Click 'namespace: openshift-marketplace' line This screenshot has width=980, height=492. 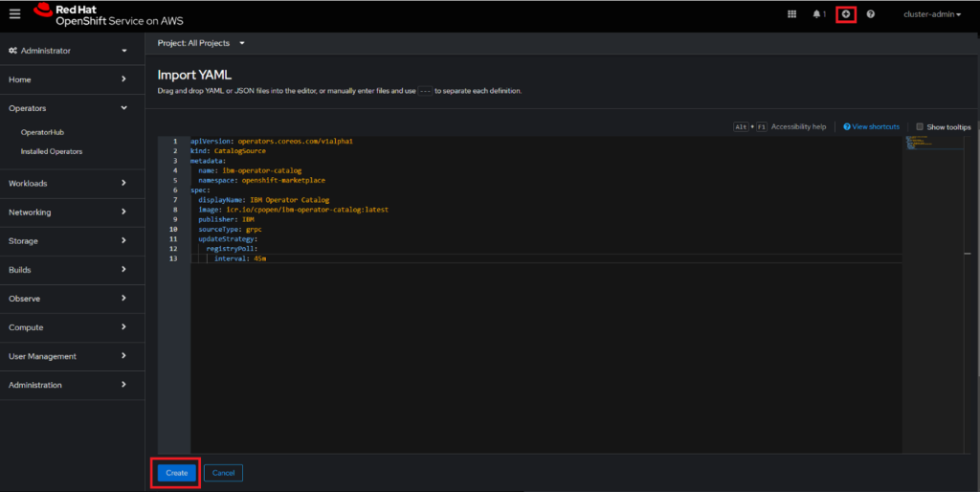262,180
